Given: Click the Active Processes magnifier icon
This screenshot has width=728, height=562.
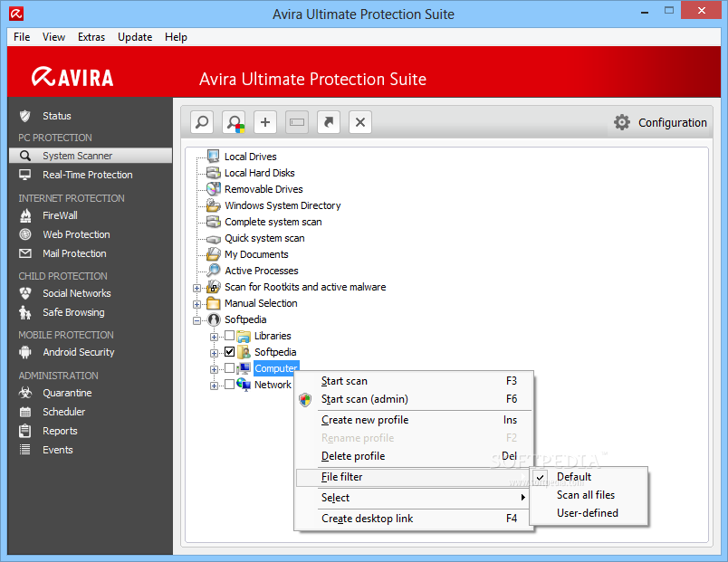Looking at the screenshot, I should click(x=214, y=270).
